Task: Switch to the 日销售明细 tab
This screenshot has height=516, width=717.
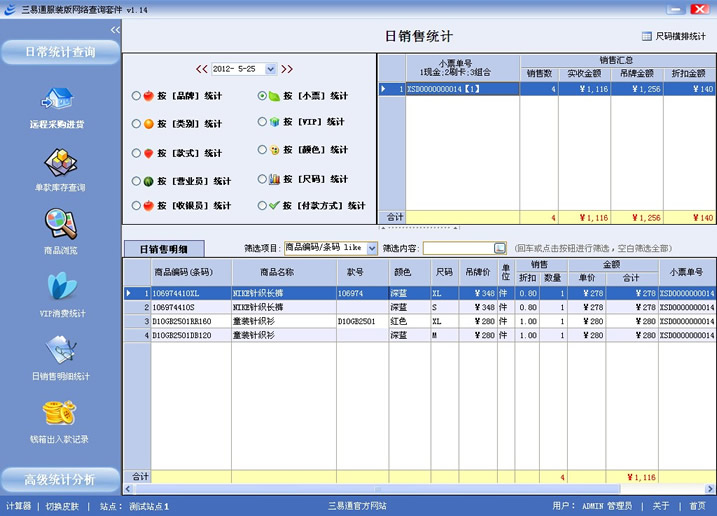Action: [164, 249]
